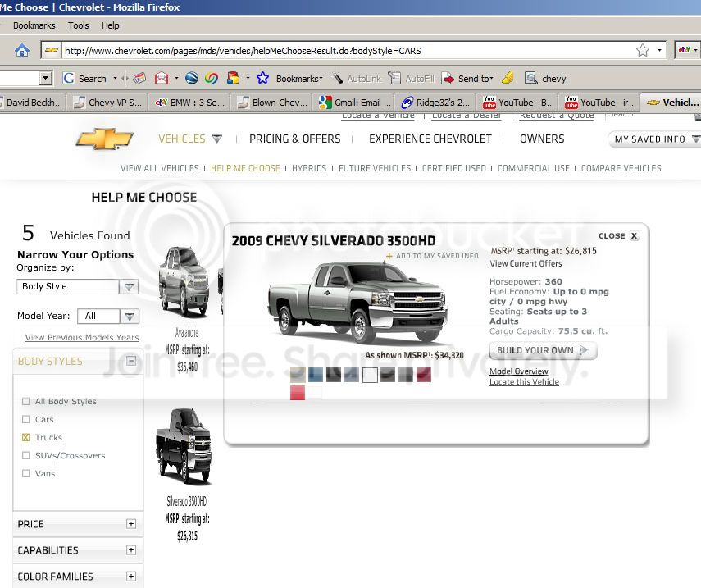The image size is (701, 588).
Task: Switch to the Blown-Chev... tab
Action: (x=271, y=103)
